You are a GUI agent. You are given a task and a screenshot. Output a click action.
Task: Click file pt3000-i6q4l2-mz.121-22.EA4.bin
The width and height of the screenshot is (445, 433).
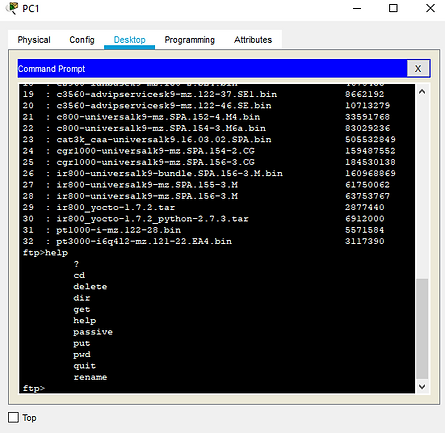[x=144, y=242]
